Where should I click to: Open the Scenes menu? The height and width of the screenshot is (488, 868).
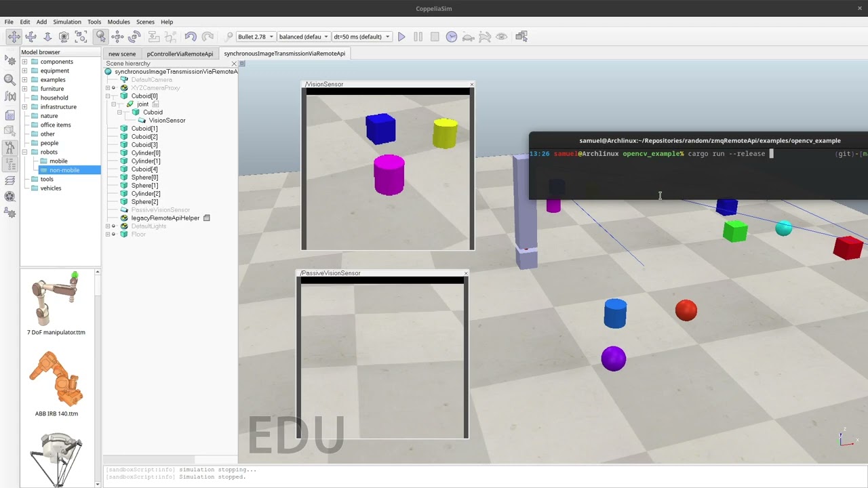(x=145, y=22)
